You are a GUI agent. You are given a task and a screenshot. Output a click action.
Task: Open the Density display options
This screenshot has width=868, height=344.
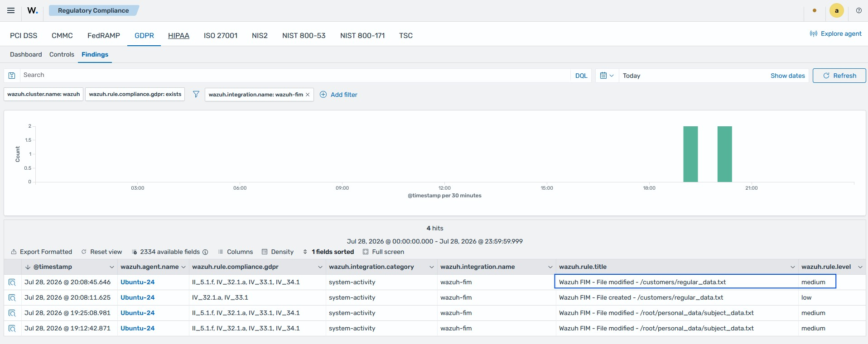277,252
